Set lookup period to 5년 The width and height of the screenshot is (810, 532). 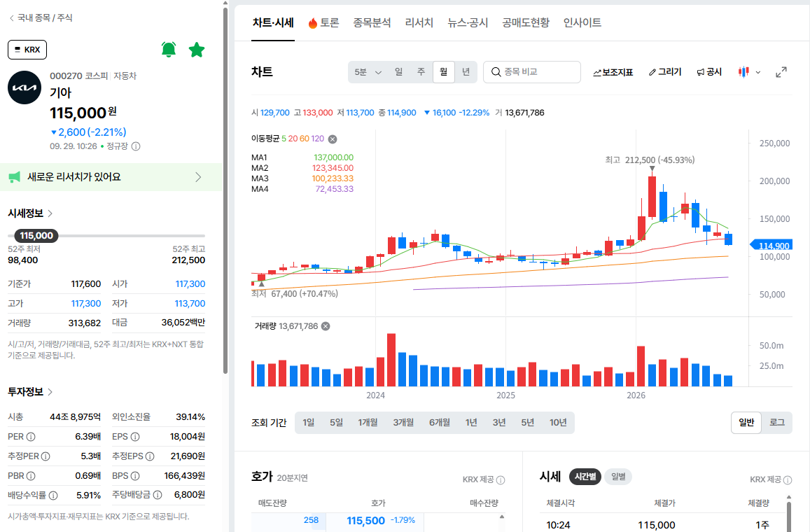(527, 423)
